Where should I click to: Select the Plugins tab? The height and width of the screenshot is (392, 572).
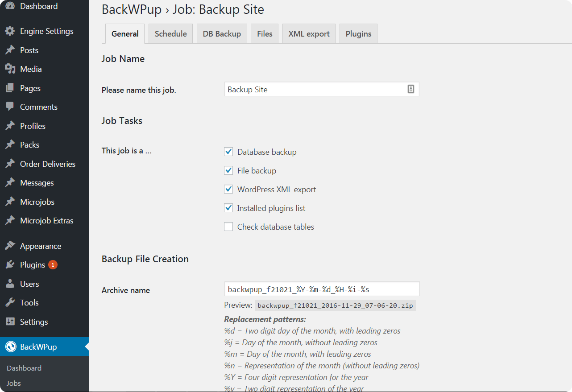point(358,34)
